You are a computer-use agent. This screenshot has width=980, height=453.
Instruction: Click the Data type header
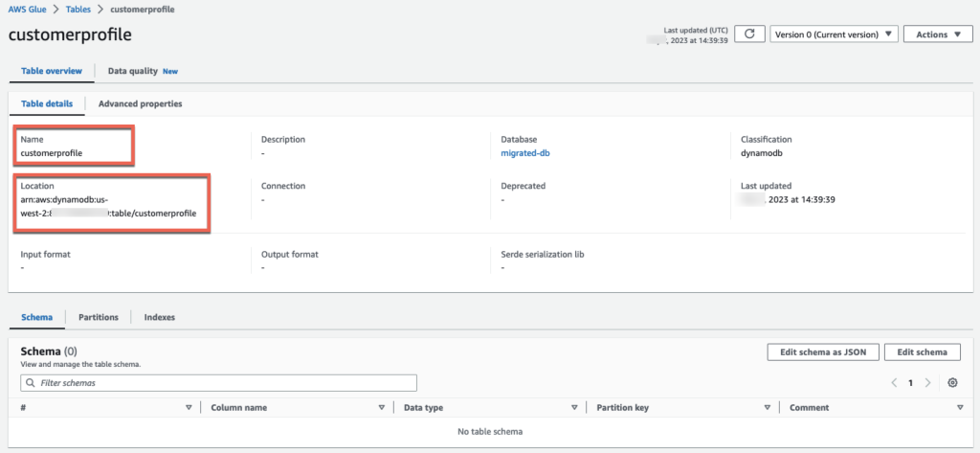pyautogui.click(x=423, y=407)
